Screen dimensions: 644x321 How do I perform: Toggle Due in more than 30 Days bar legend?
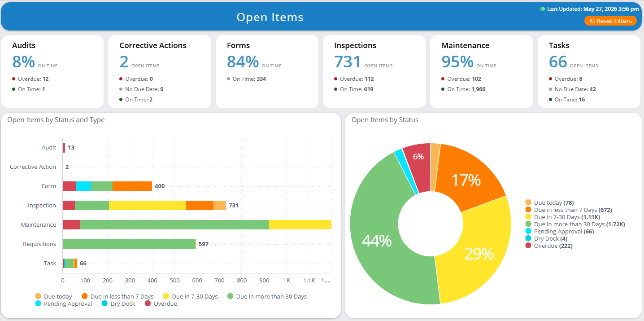[x=267, y=296]
